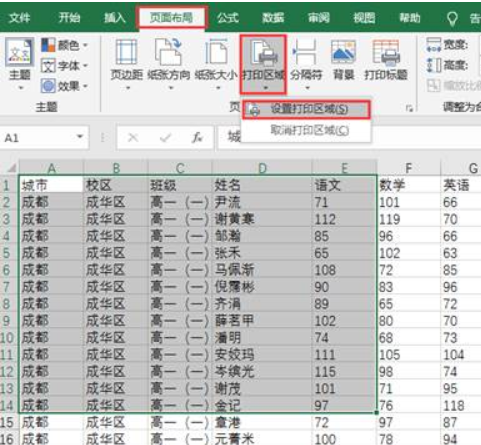This screenshot has height=445, width=481.
Task: Click the lightbulb Tell Me icon
Action: coord(452,19)
